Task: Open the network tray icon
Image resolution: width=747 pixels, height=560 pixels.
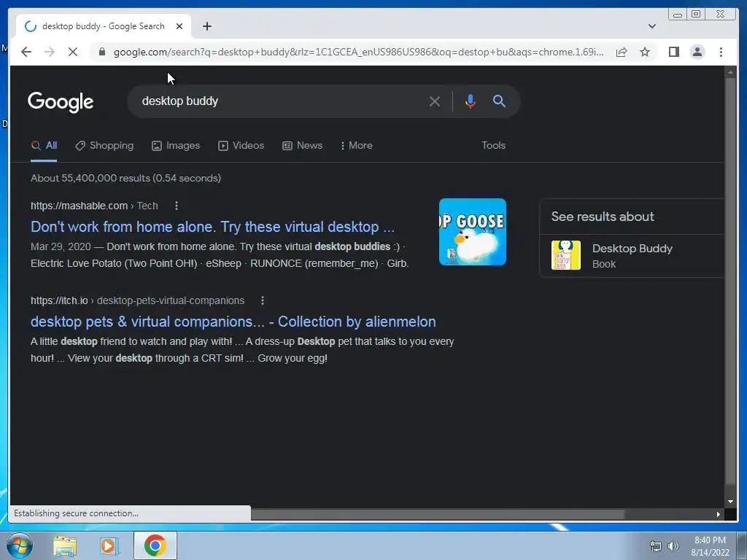Action: pos(656,546)
